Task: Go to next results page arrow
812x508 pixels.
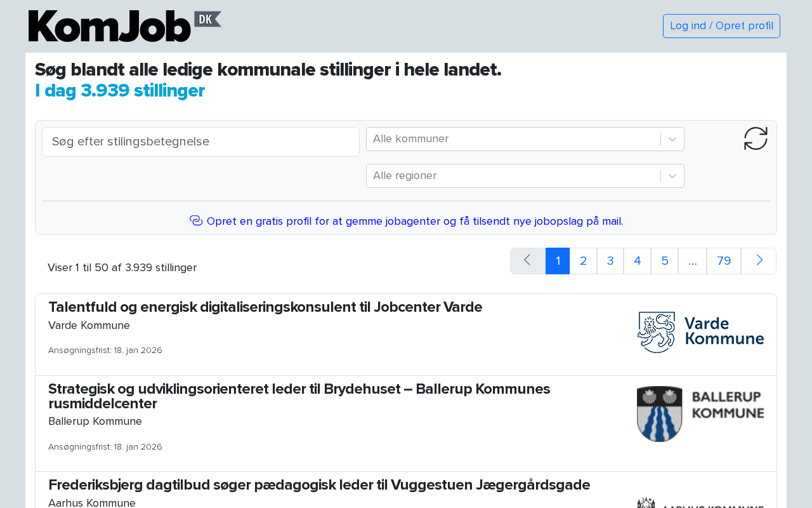Action: pos(759,261)
